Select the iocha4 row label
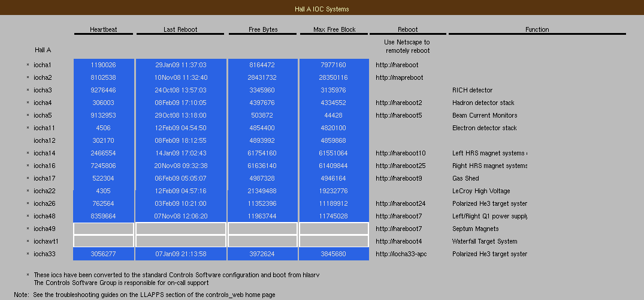This screenshot has height=300, width=644. pyautogui.click(x=43, y=103)
